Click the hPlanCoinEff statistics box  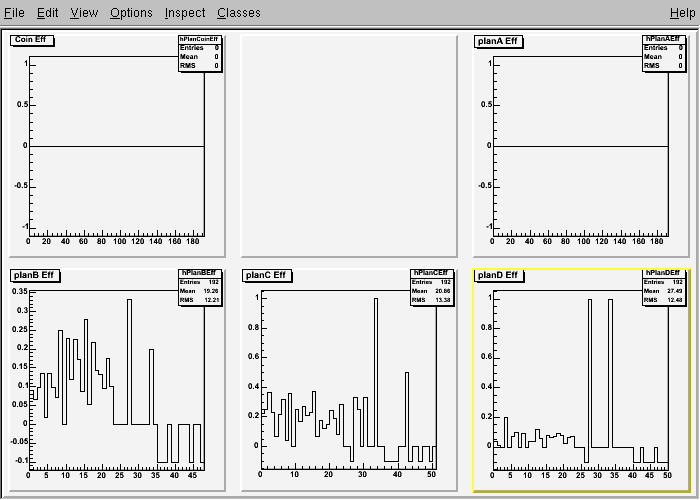click(200, 53)
